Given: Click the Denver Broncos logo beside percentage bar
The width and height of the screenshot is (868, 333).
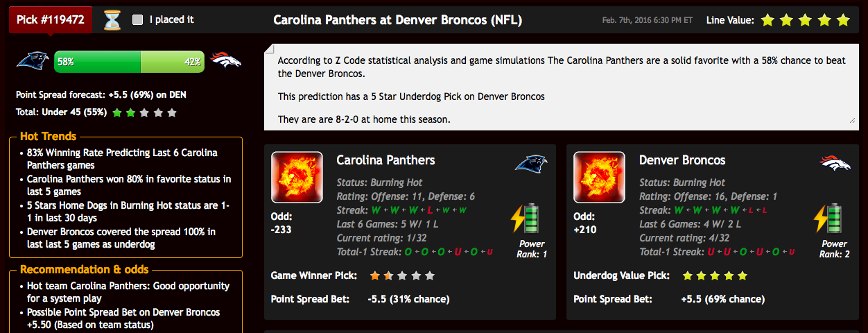Looking at the screenshot, I should (226, 61).
